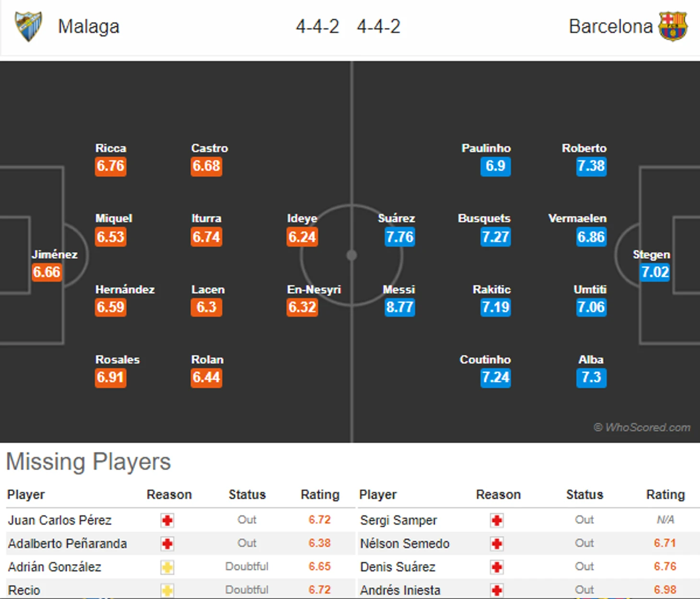Open Denis Suárez player link
Image resolution: width=700 pixels, height=599 pixels.
(397, 567)
